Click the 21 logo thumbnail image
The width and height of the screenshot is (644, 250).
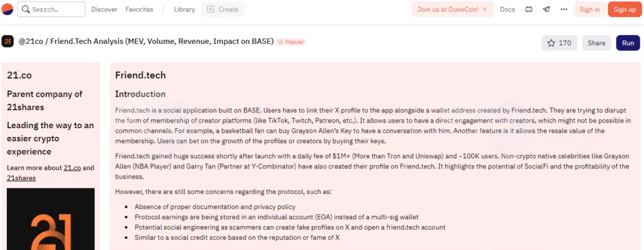[x=51, y=219]
